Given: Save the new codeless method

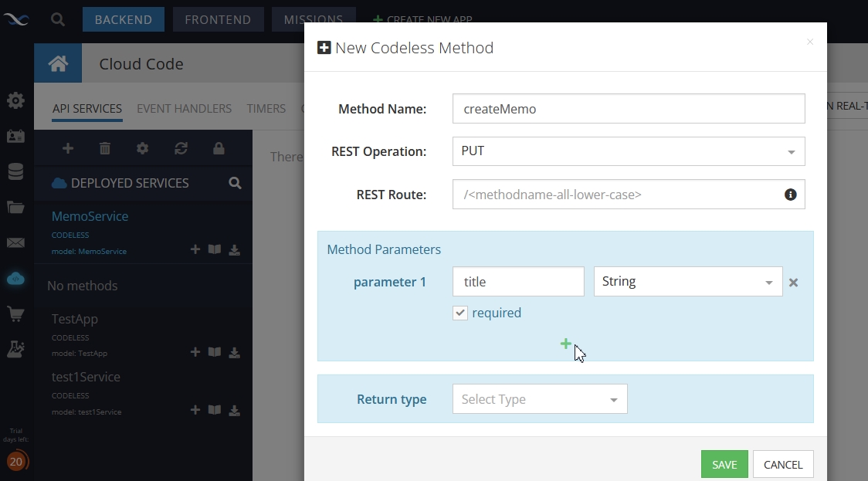Looking at the screenshot, I should click(x=724, y=464).
